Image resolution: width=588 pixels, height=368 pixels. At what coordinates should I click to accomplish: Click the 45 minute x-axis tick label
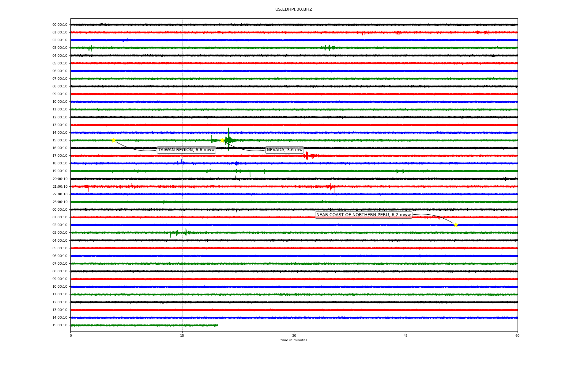[406, 335]
